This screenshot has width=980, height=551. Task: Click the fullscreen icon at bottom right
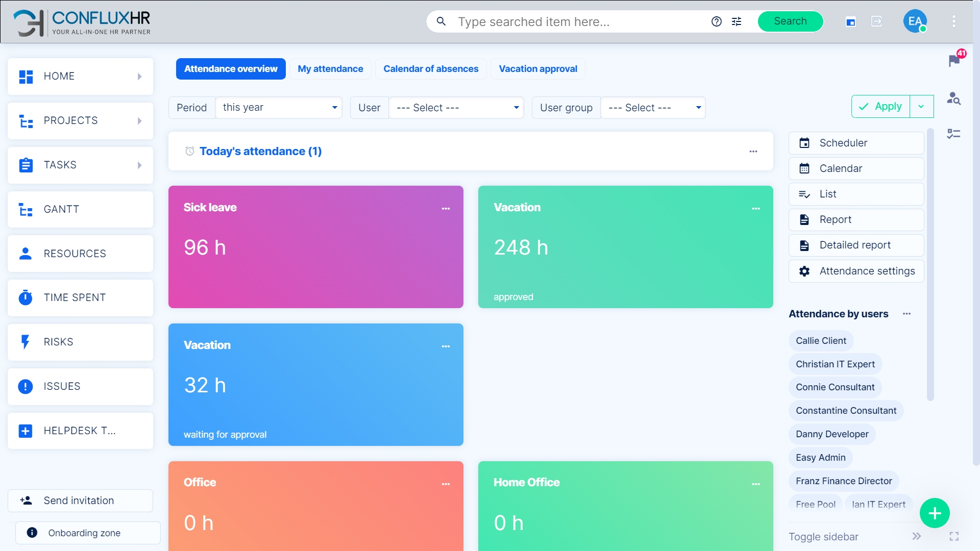954,536
